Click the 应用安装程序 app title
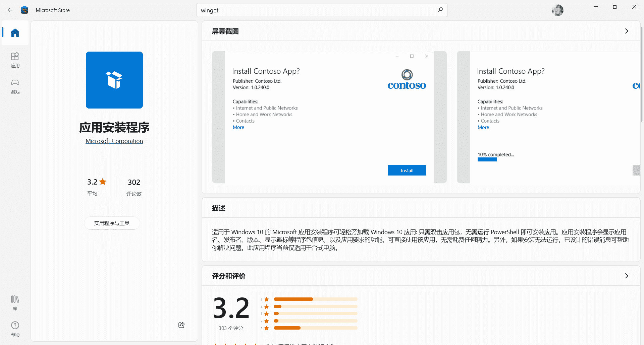The width and height of the screenshot is (644, 345). coord(114,127)
